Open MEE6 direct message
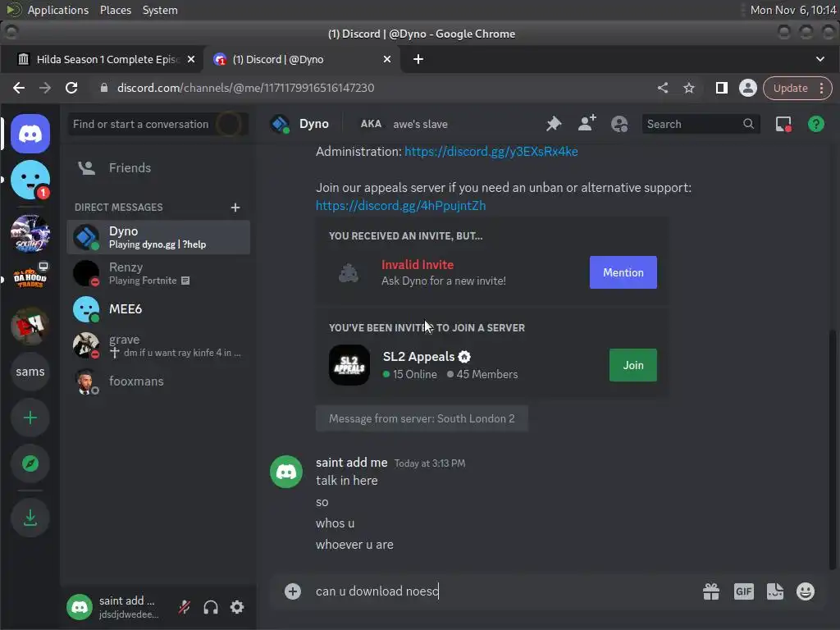Image resolution: width=840 pixels, height=630 pixels. coord(158,309)
